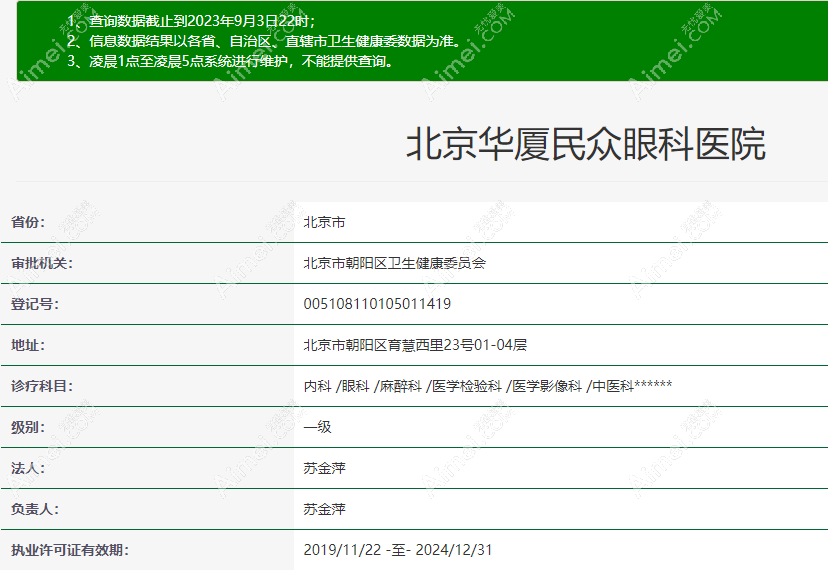Select the notice line 查询数据截止到2023年9月3日22时
This screenshot has height=570, width=828.
pyautogui.click(x=191, y=21)
